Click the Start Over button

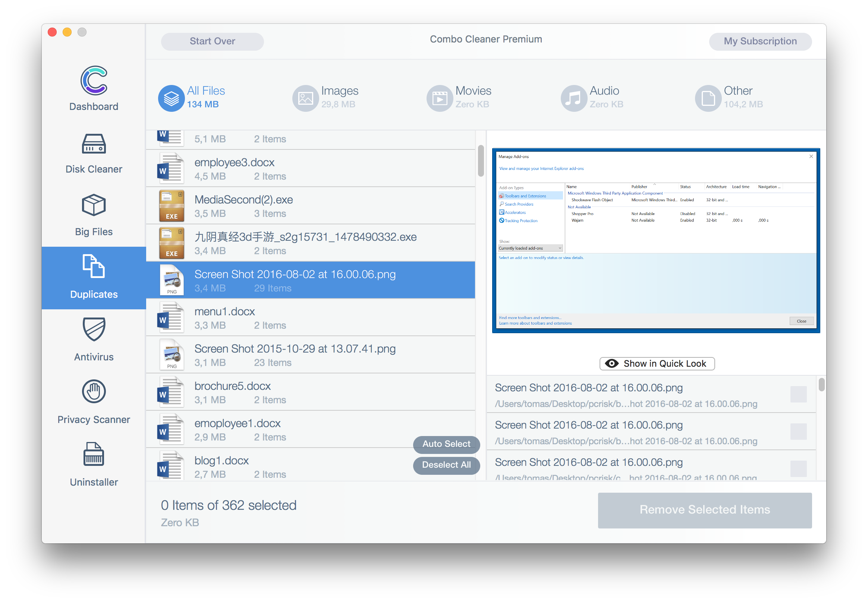pyautogui.click(x=213, y=41)
